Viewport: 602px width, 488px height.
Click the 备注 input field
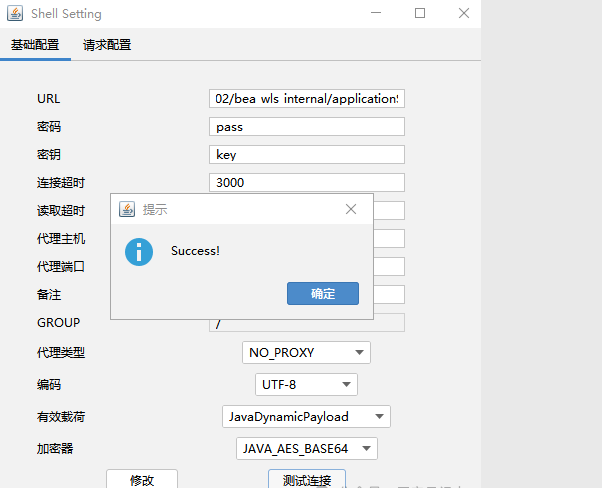coord(389,295)
